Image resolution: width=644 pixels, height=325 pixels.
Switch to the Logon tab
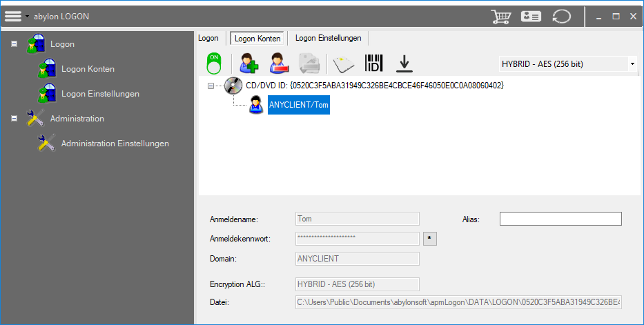(x=208, y=38)
